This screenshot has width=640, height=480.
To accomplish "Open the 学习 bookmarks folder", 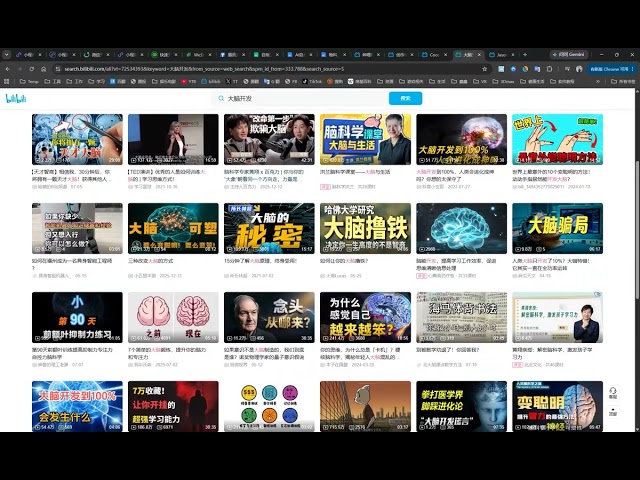I will pos(96,81).
